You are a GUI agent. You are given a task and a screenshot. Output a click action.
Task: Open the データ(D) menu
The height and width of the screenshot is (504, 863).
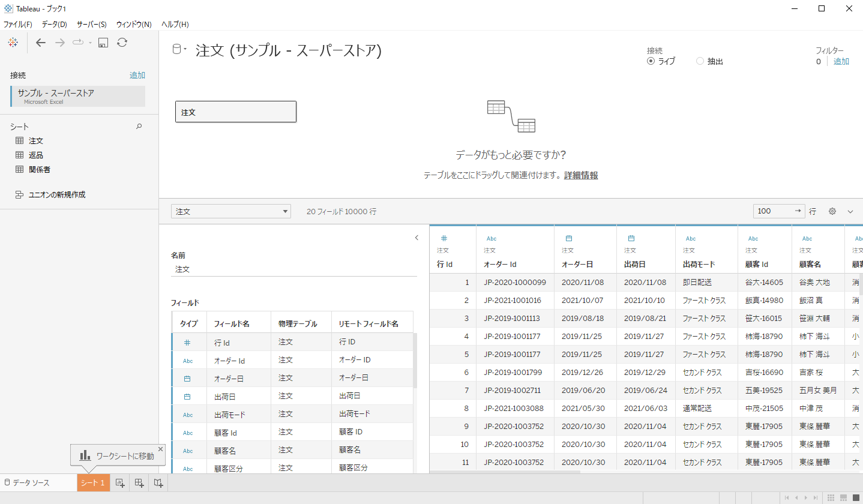click(x=54, y=24)
